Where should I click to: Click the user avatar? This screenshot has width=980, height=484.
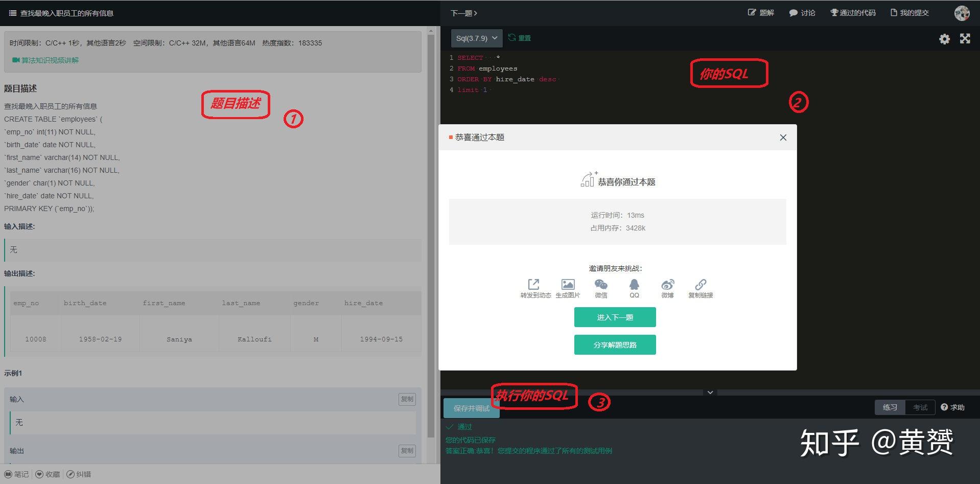point(962,13)
